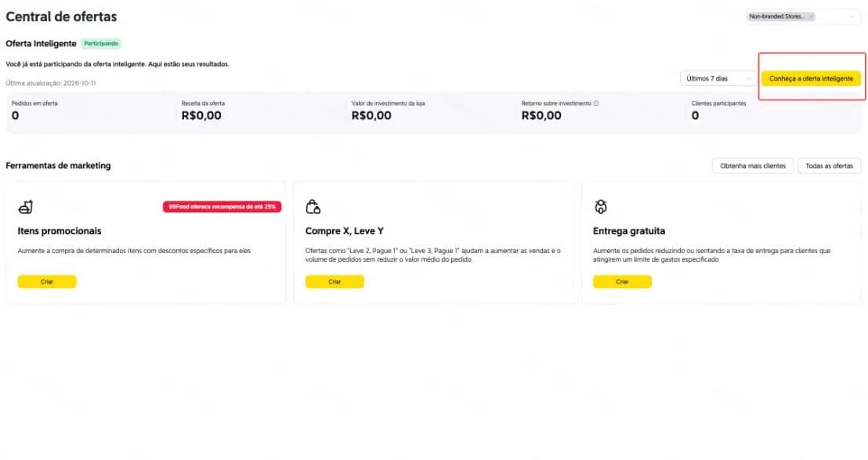Image resolution: width=868 pixels, height=460 pixels.
Task: Select the Pedidos em oferta metric
Action: [x=34, y=110]
